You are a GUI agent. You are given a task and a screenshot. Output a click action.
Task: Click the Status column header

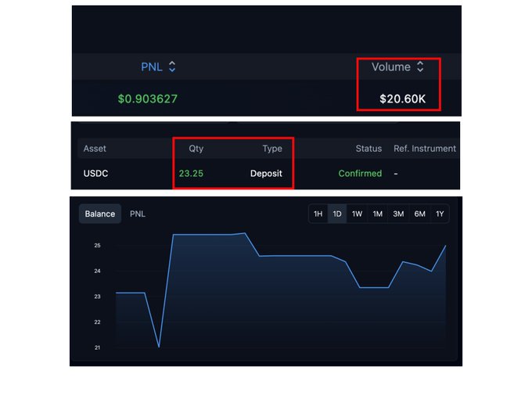pyautogui.click(x=368, y=149)
